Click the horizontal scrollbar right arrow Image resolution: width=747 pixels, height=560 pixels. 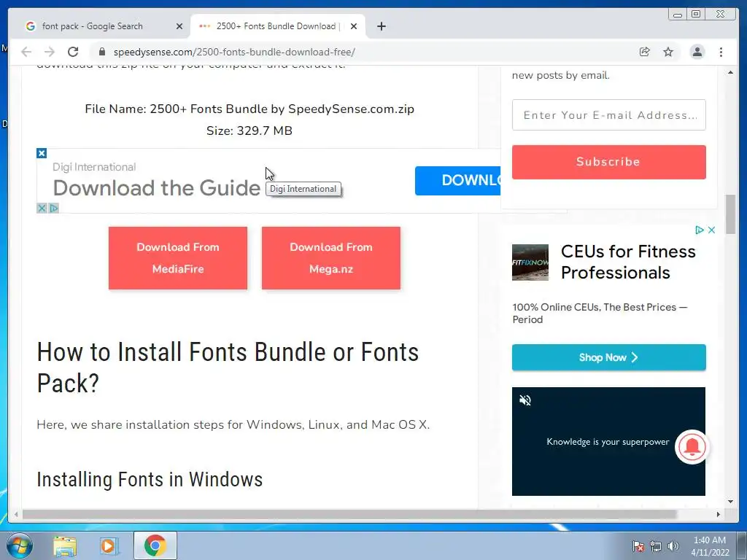[719, 514]
